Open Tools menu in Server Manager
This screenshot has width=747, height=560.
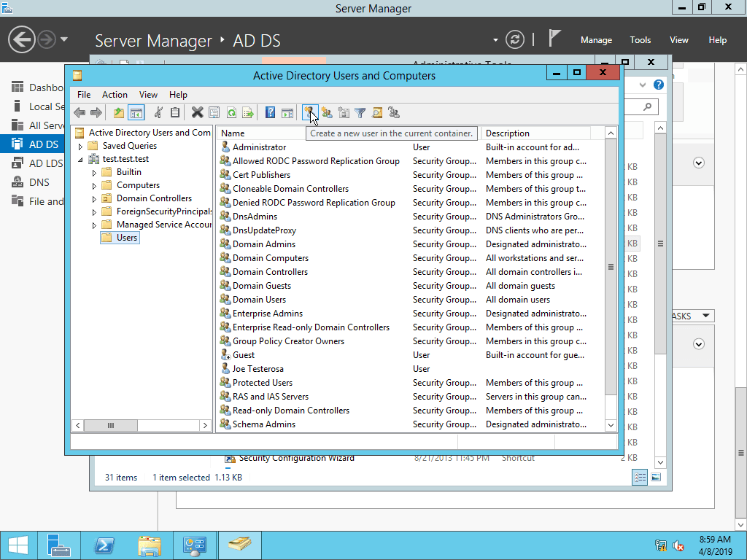(640, 40)
